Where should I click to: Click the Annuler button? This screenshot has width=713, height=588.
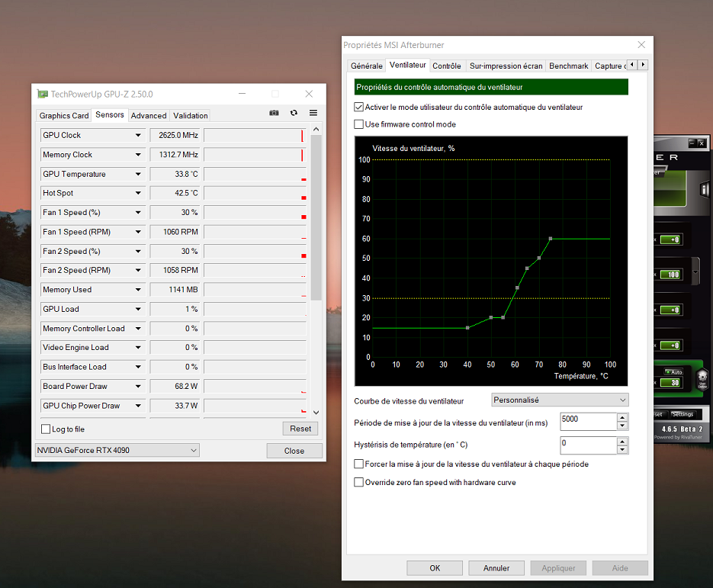coord(496,568)
